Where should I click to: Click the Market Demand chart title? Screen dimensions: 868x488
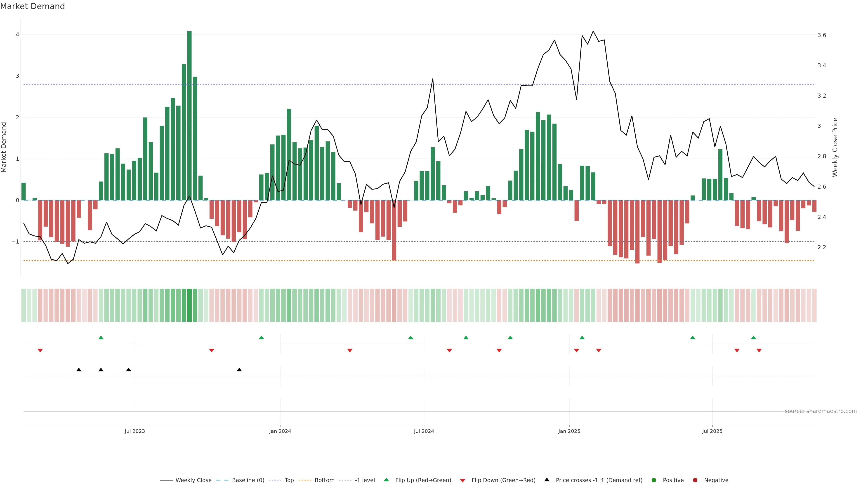tap(32, 6)
